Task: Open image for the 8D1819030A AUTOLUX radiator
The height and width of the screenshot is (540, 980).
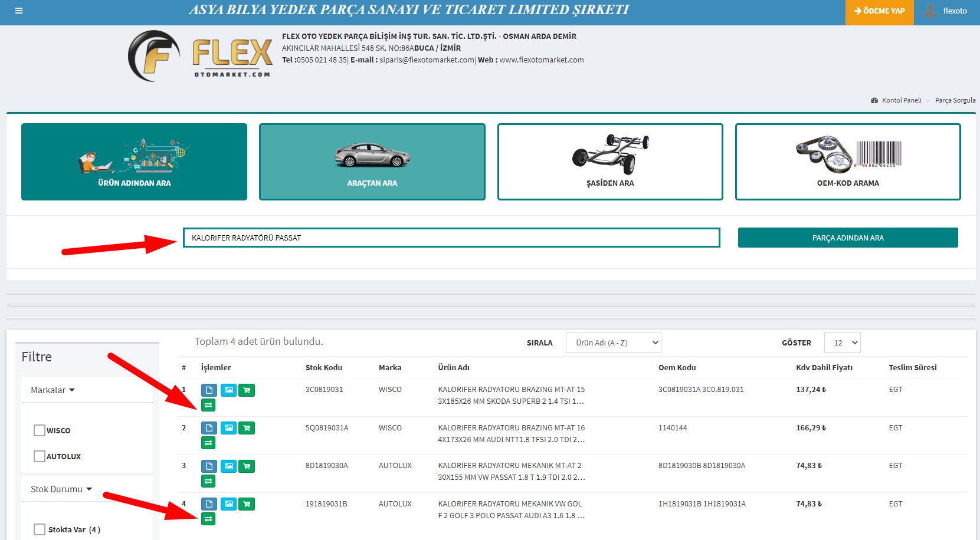Action: click(x=228, y=466)
